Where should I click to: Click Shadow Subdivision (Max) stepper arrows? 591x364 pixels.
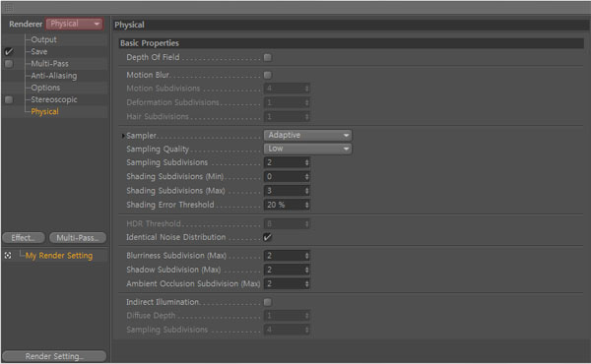tap(306, 270)
